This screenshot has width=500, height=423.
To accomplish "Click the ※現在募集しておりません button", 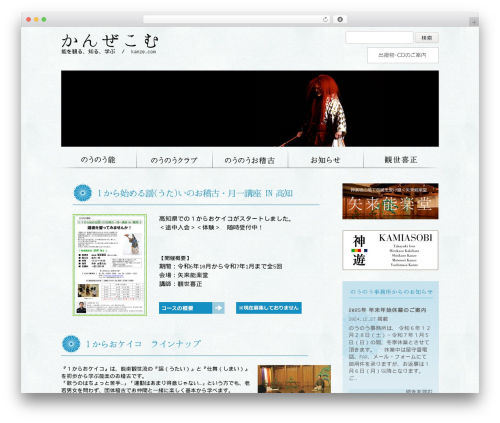I will coord(269,308).
